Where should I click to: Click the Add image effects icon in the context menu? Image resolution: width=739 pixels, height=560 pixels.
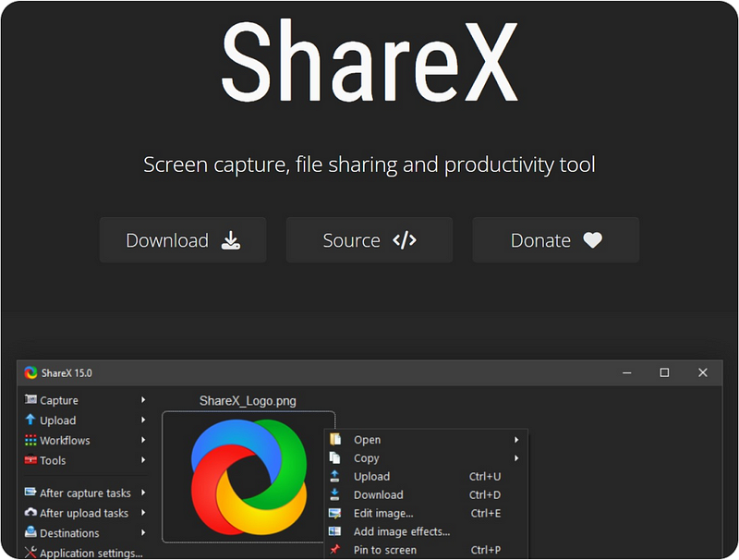point(334,531)
